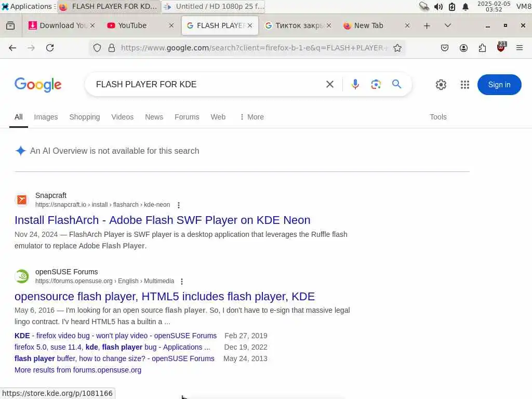Select the Web search filter
Image resolution: width=532 pixels, height=399 pixels.
(x=218, y=117)
